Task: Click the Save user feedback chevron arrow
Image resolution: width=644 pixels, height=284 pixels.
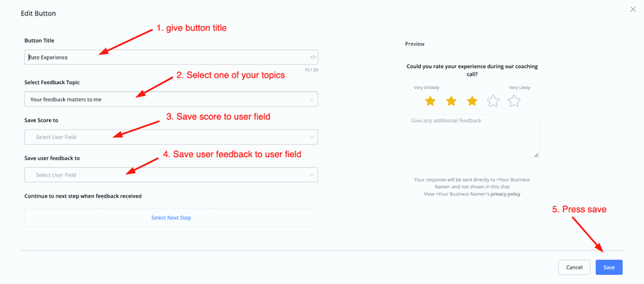Action: pos(311,175)
